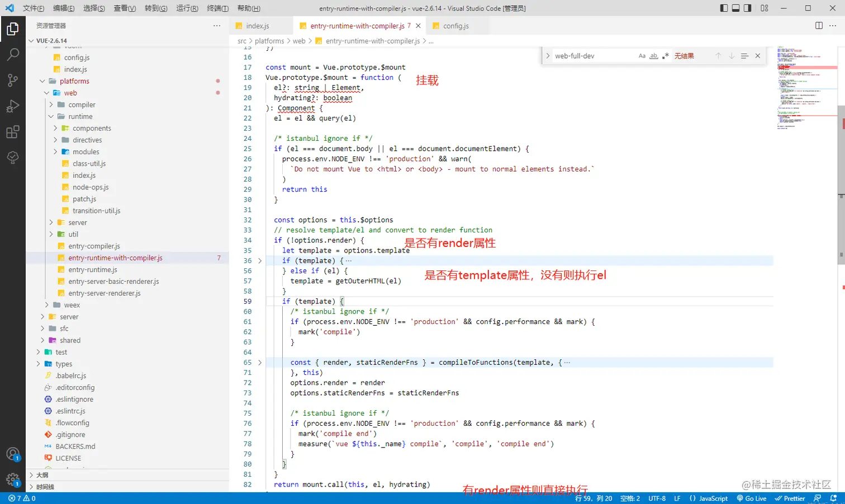Open the Accounts menu in activity bar
Screen dimensions: 845x504
coord(12,454)
